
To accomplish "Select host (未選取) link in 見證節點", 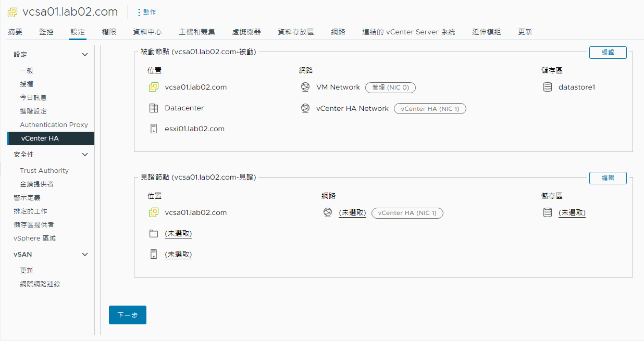I will coord(178,255).
